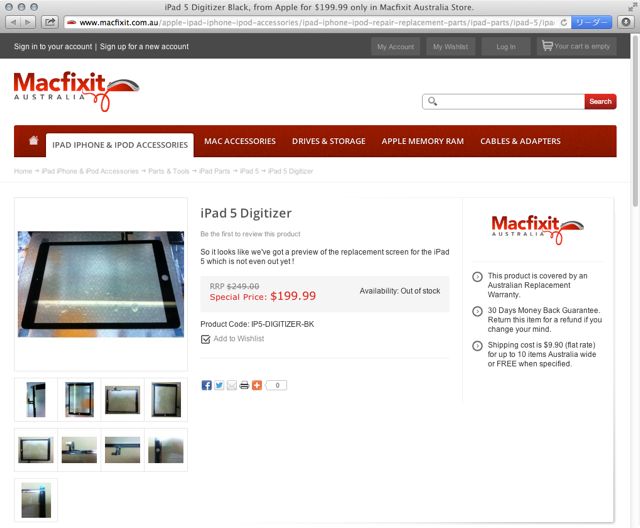
Task: Email this product via envelope icon
Action: pyautogui.click(x=231, y=385)
